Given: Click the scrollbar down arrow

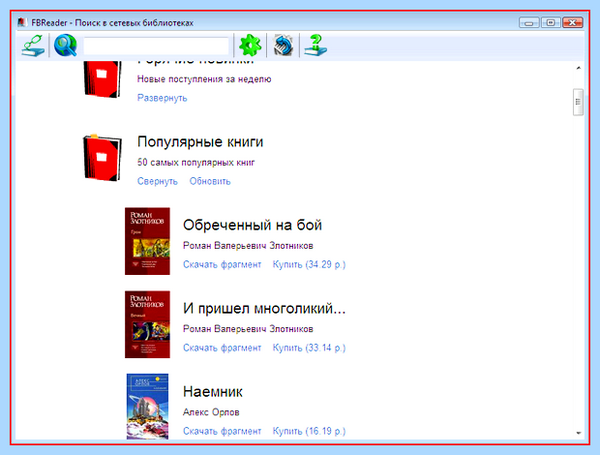Looking at the screenshot, I should (578, 433).
